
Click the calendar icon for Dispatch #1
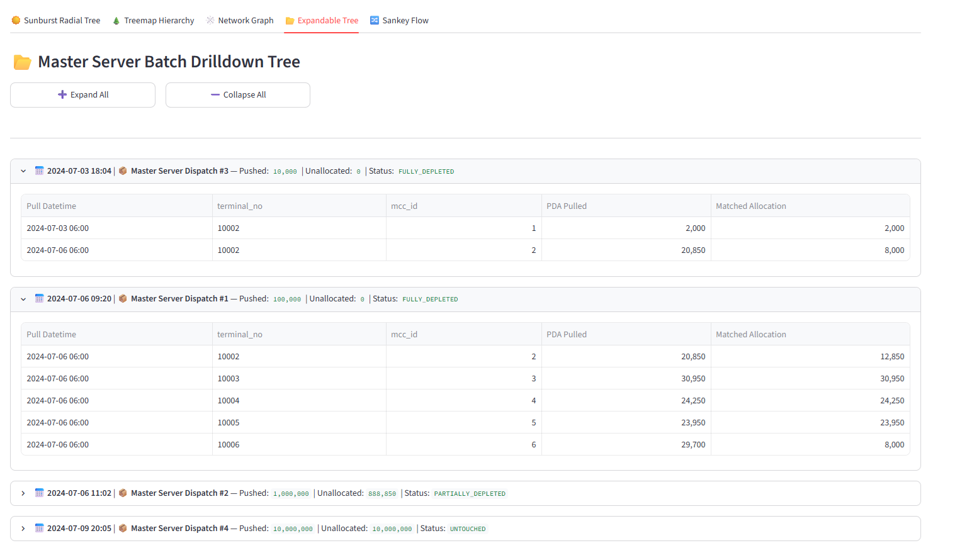(x=39, y=299)
